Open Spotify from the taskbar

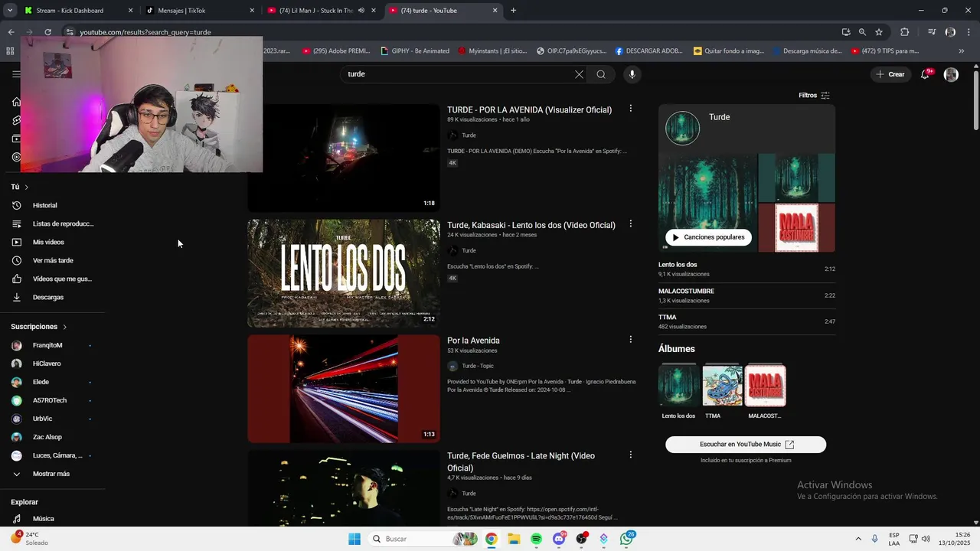coord(537,539)
